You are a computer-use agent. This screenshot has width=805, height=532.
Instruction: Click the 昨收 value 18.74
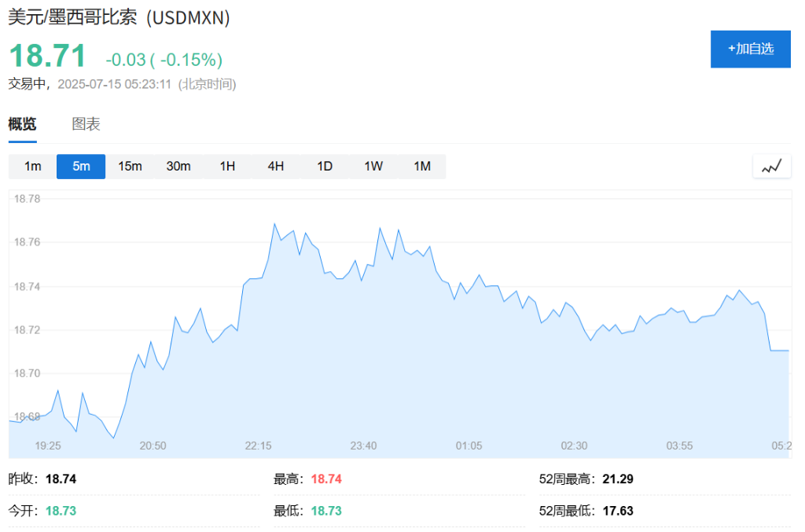click(61, 479)
